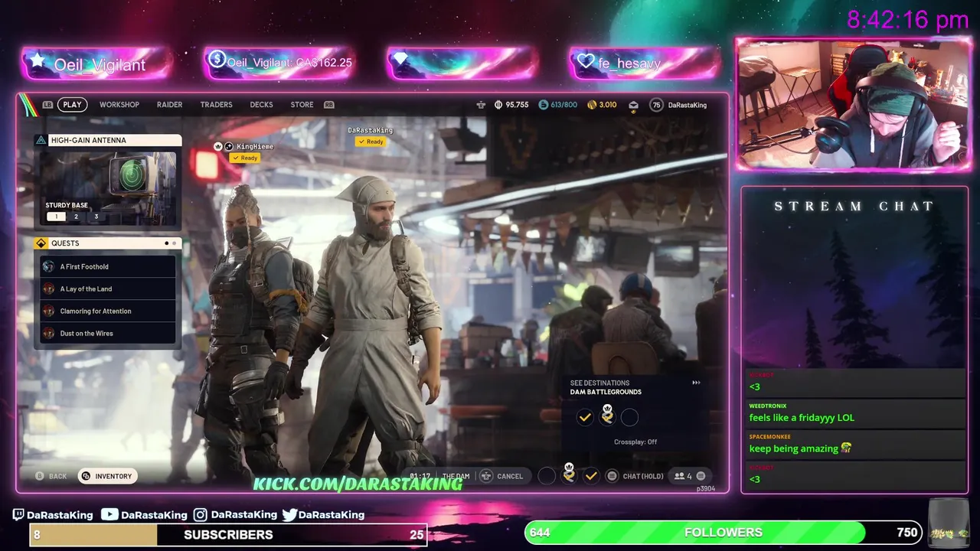Click the Quests diamond header icon
Screen dimensions: 980x551
click(41, 243)
